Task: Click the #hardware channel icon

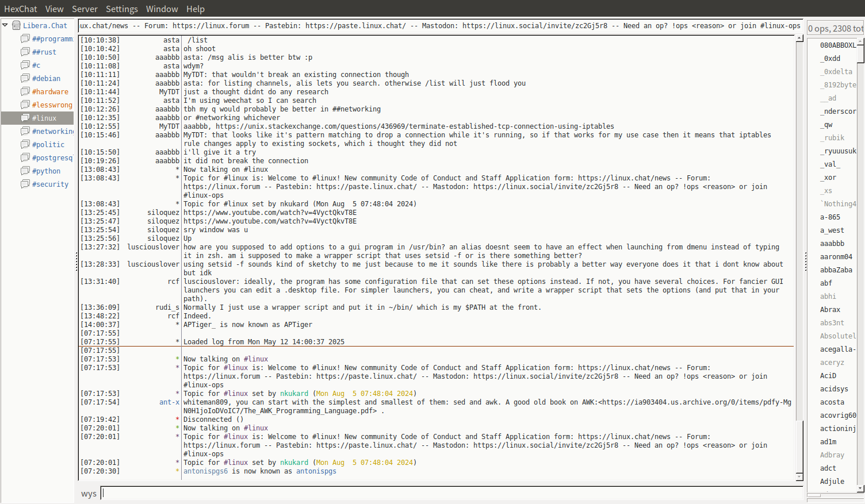Action: click(25, 91)
